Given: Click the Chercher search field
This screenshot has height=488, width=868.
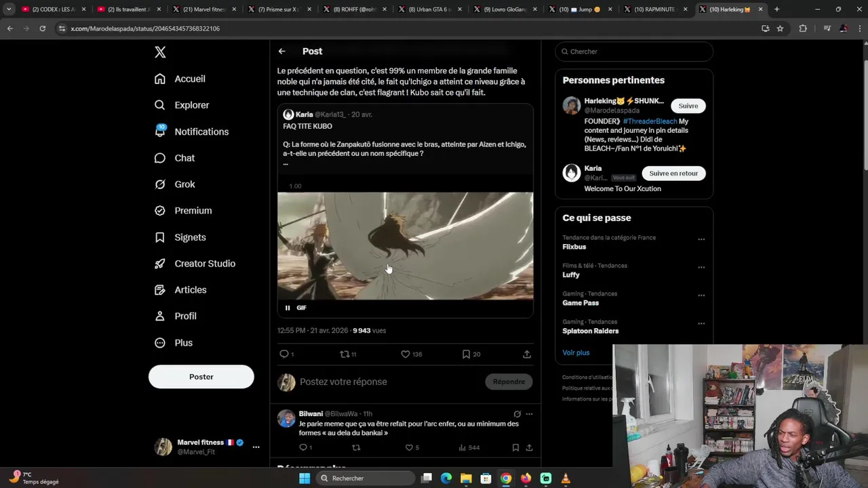Looking at the screenshot, I should click(634, 52).
